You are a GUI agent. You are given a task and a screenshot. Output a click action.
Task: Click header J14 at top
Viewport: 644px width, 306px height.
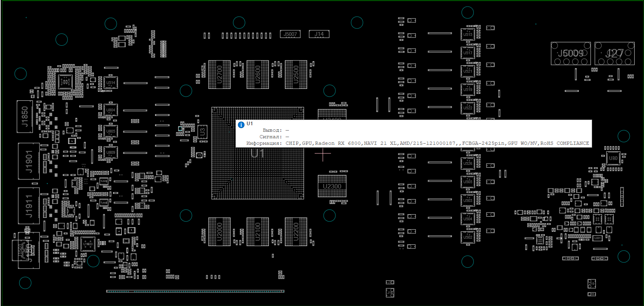click(x=319, y=34)
